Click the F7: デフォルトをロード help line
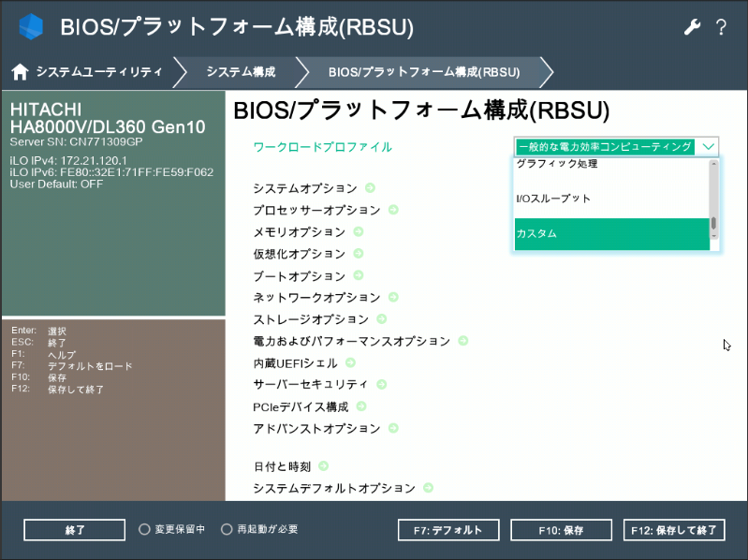Viewport: 748px width, 560px height. 72,366
